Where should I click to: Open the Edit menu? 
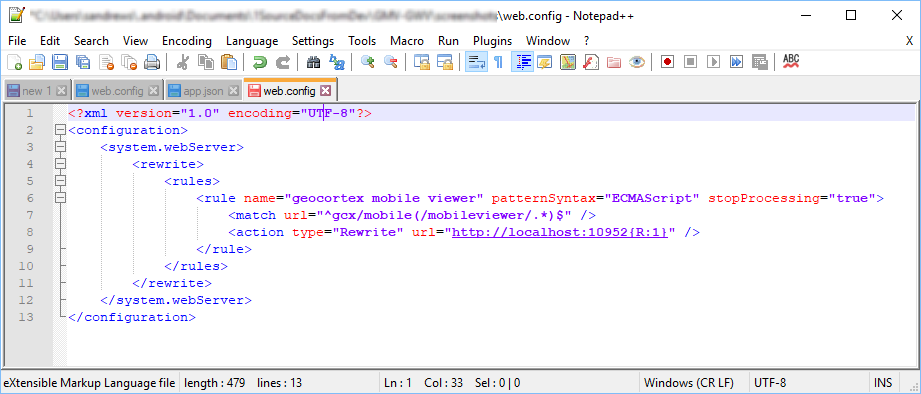[x=50, y=41]
